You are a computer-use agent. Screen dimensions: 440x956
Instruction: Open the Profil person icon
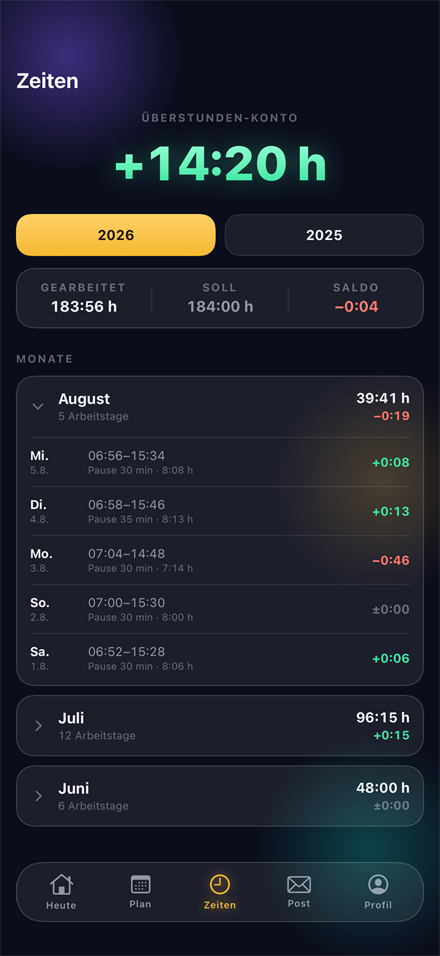coord(378,884)
